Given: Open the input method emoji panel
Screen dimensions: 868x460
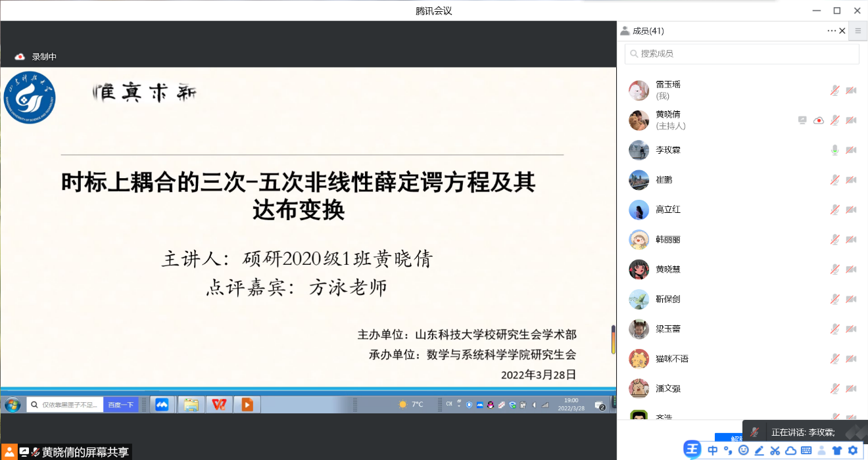Looking at the screenshot, I should pyautogui.click(x=744, y=451).
